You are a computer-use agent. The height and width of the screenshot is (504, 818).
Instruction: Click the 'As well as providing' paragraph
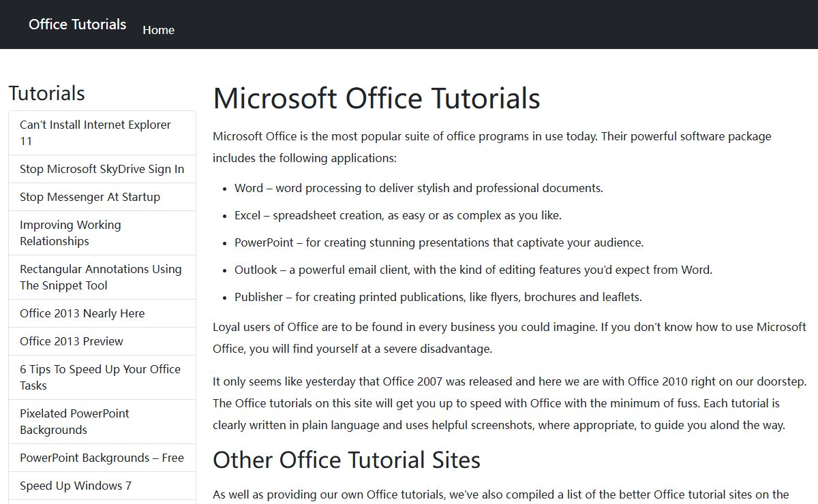pos(501,494)
